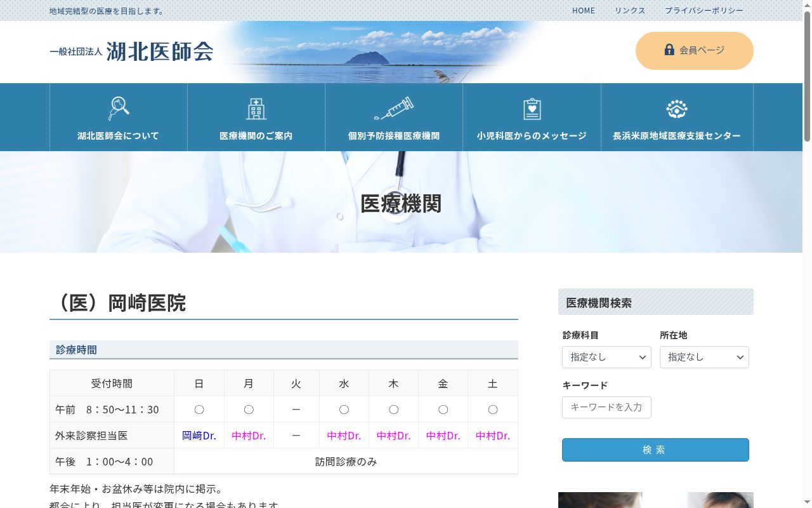Click the 湖北医師会 site logo

point(131,51)
